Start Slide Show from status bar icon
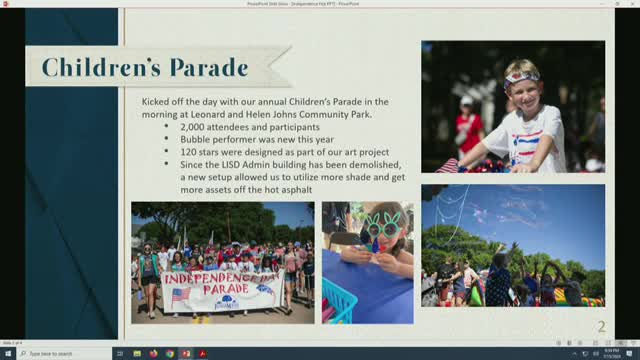Image resolution: width=640 pixels, height=360 pixels. pos(634,343)
